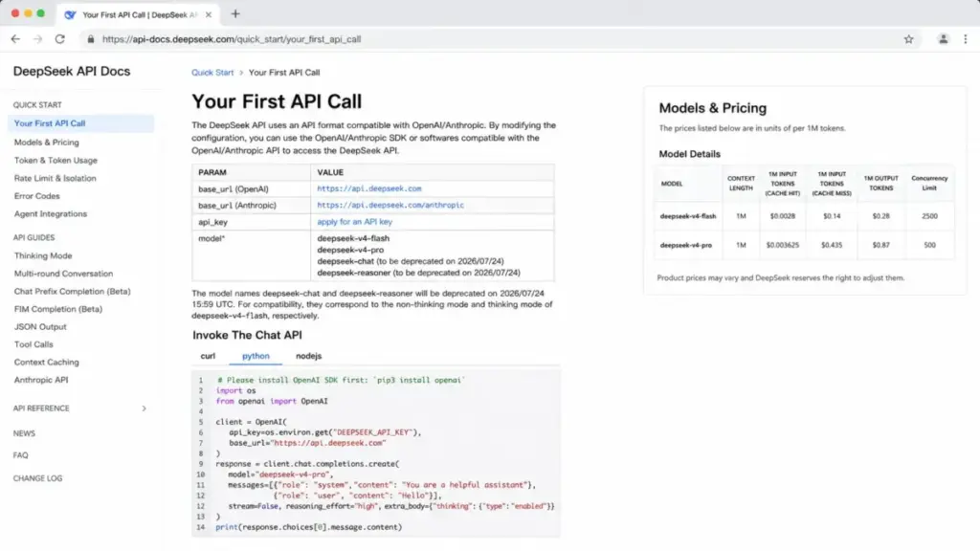Click the 2500 concurrency limit value
Image resolution: width=980 pixels, height=551 pixels.
click(x=929, y=216)
